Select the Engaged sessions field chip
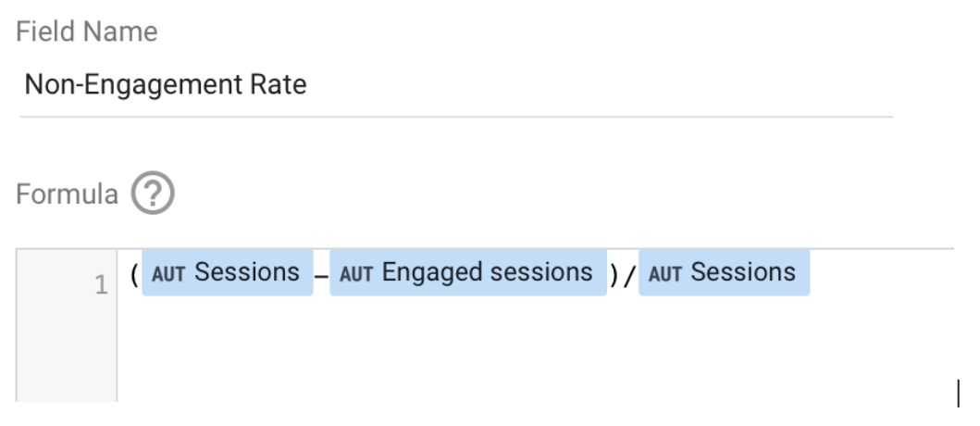 (468, 273)
